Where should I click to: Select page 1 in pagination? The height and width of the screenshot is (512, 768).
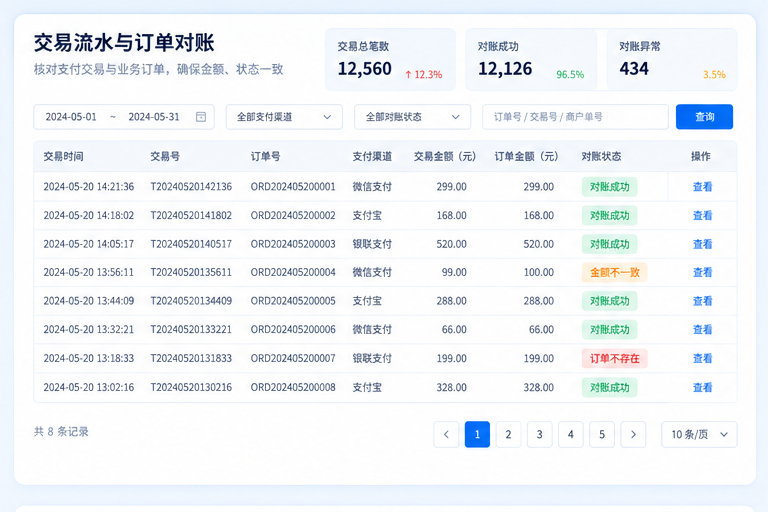[x=478, y=434]
